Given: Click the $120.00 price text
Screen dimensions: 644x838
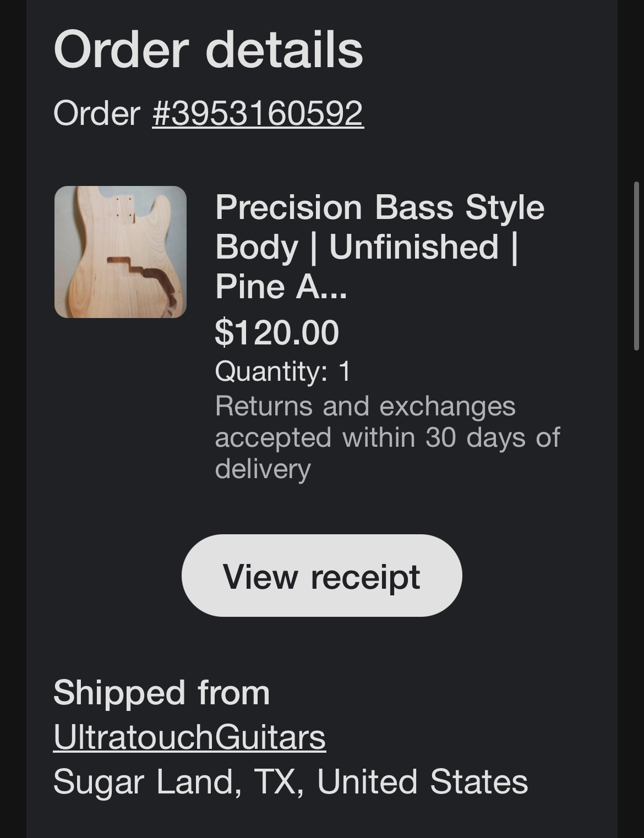Looking at the screenshot, I should point(277,332).
